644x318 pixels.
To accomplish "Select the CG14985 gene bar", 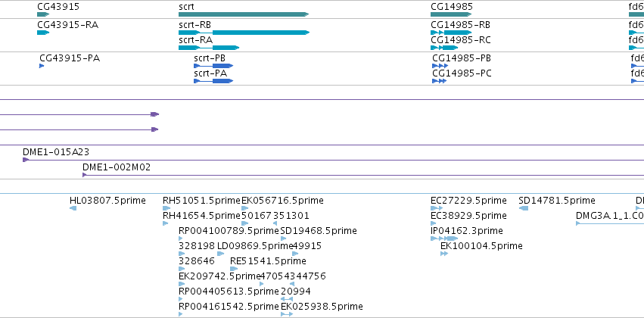I will (451, 14).
